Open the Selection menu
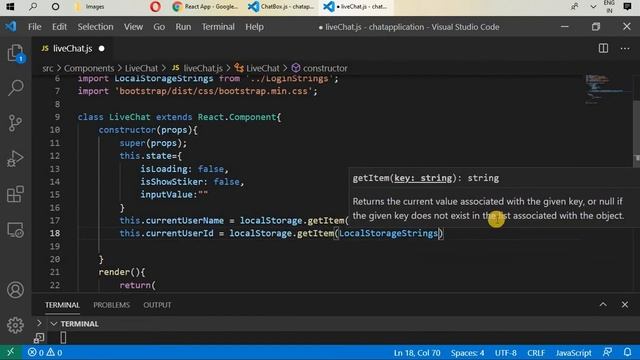 coord(96,27)
